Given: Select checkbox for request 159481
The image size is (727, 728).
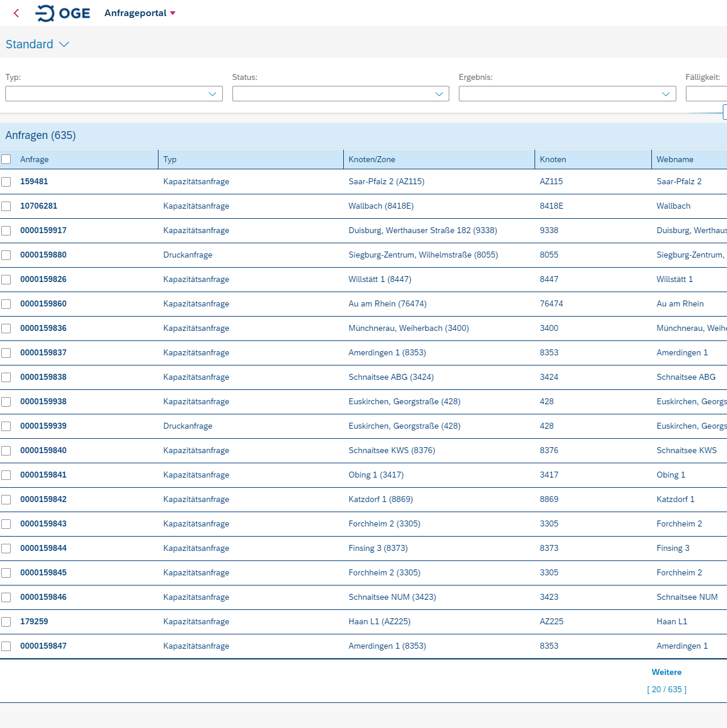Looking at the screenshot, I should (6, 182).
